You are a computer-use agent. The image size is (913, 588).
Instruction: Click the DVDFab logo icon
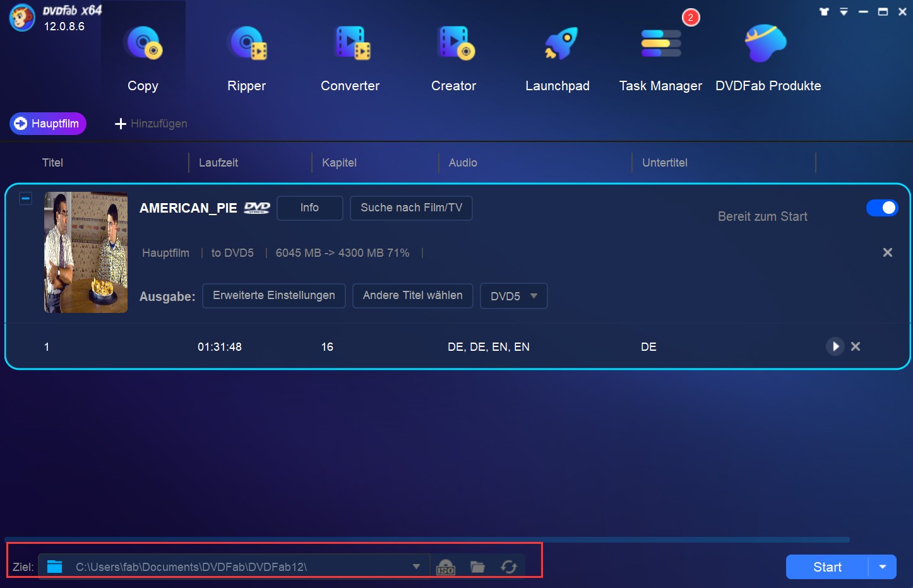click(22, 18)
